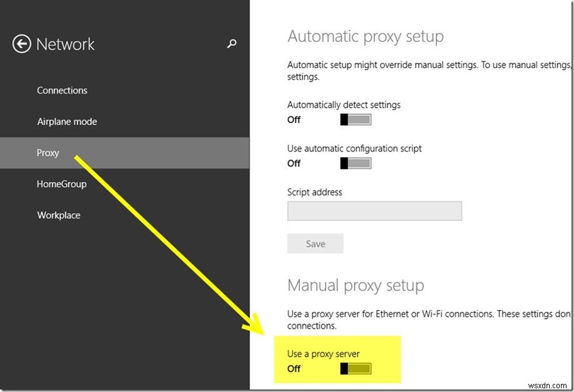Toggle off Automatically detect settings

pyautogui.click(x=355, y=119)
